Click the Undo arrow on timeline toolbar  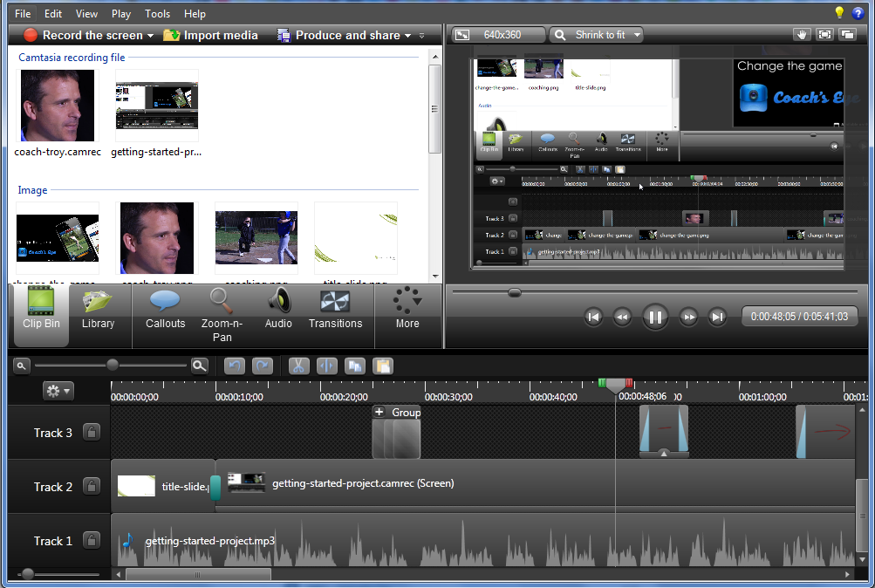[x=234, y=366]
